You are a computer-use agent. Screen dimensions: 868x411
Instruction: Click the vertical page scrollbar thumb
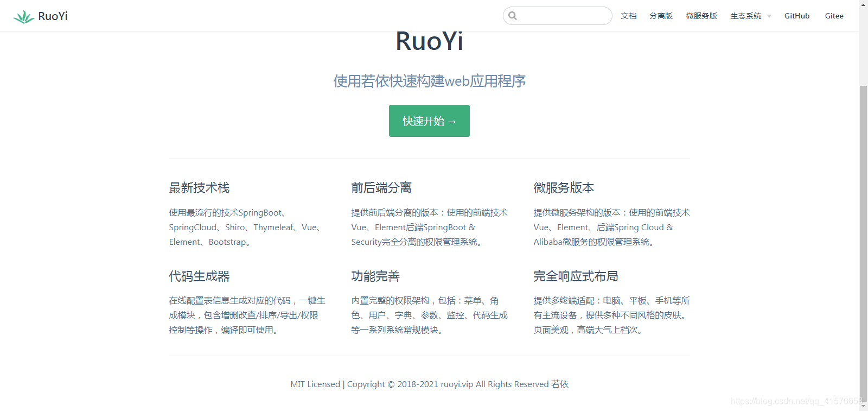(x=863, y=243)
